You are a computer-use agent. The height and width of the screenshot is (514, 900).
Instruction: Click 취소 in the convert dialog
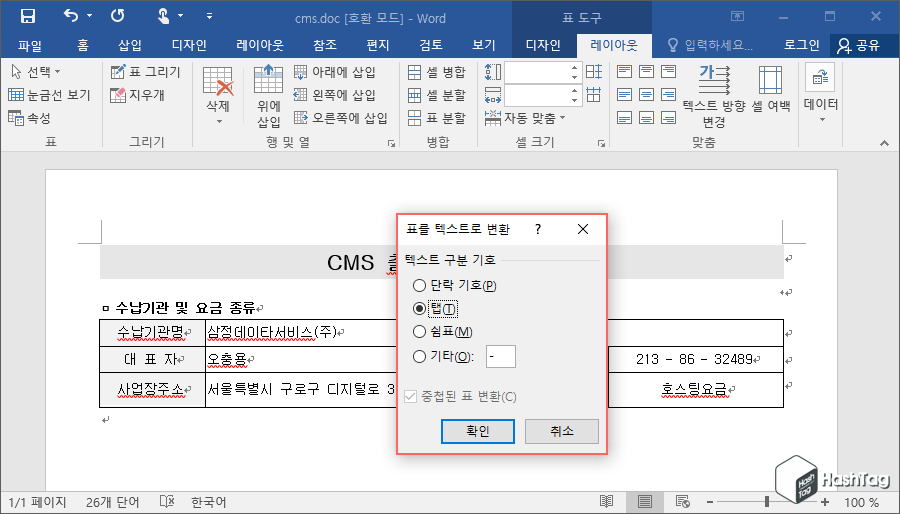point(562,431)
